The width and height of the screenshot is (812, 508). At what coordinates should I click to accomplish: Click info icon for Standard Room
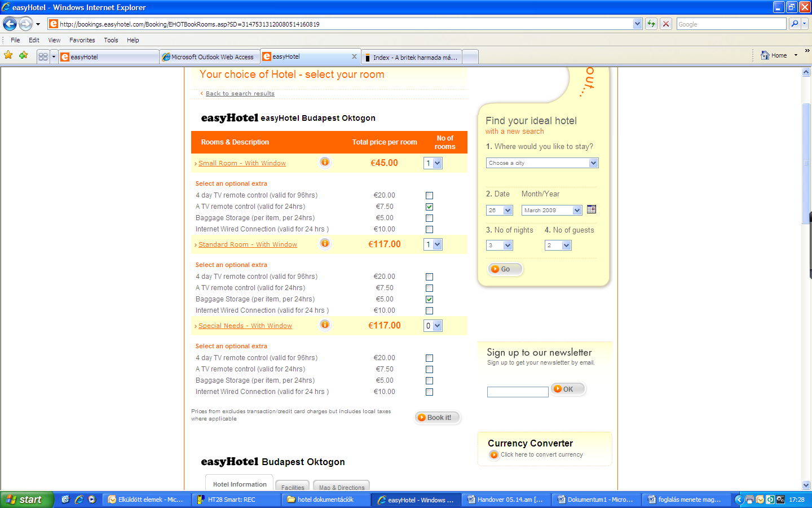click(325, 243)
